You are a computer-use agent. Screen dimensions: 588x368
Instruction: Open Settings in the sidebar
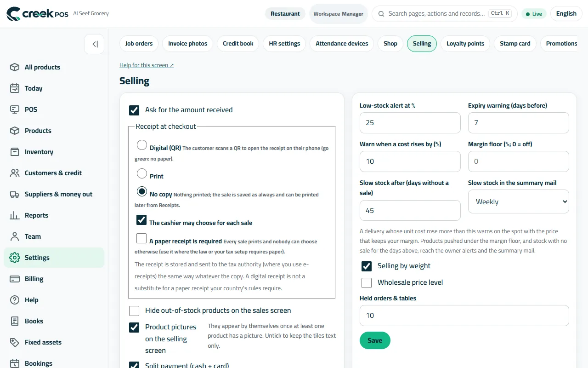click(54, 258)
